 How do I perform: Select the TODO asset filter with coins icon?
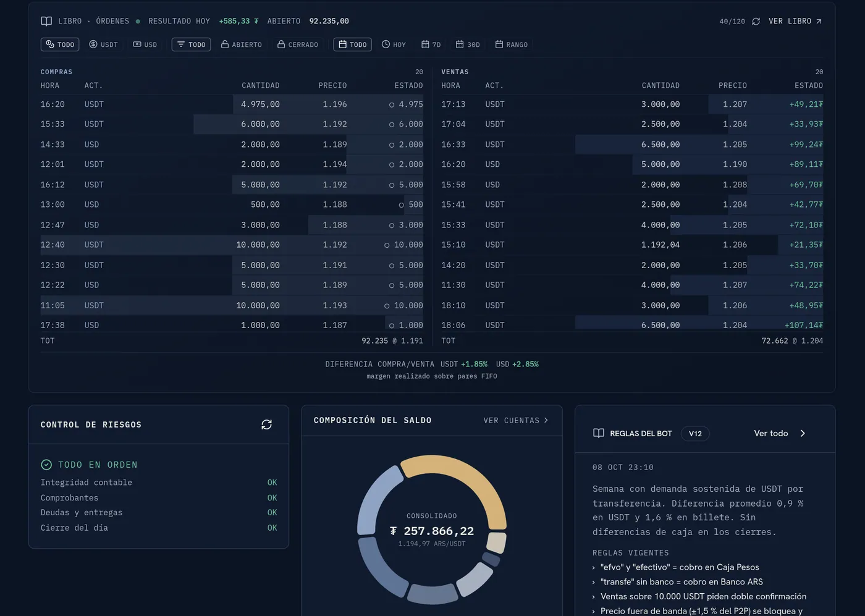click(x=60, y=44)
